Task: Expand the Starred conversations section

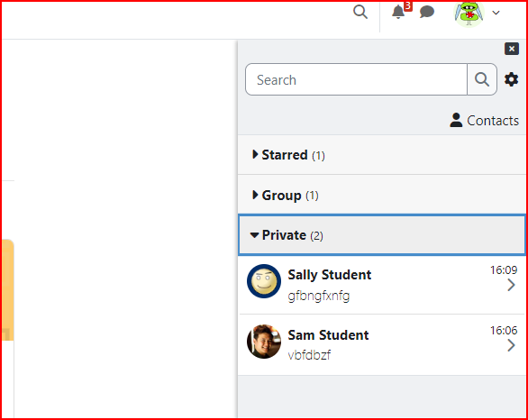Action: (x=381, y=155)
